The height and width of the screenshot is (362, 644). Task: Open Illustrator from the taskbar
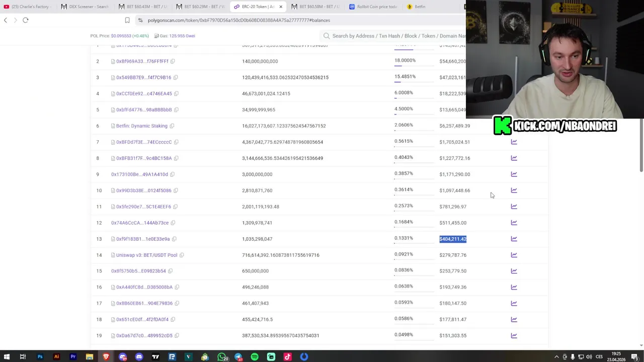tap(56, 357)
